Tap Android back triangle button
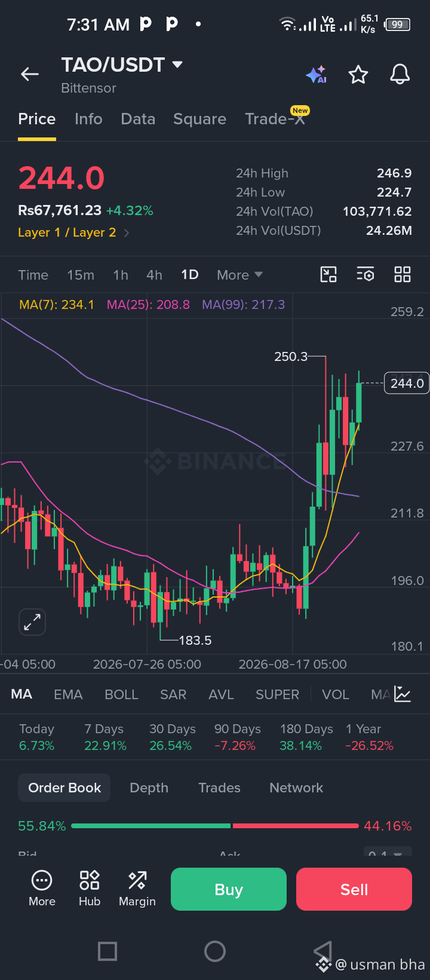Screen dimensions: 430x980 tap(322, 951)
